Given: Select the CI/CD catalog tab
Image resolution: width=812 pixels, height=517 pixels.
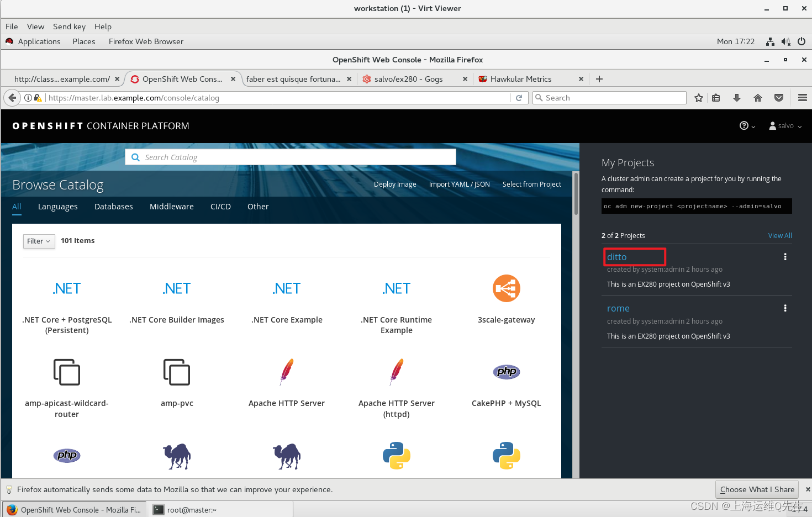Looking at the screenshot, I should click(x=220, y=207).
